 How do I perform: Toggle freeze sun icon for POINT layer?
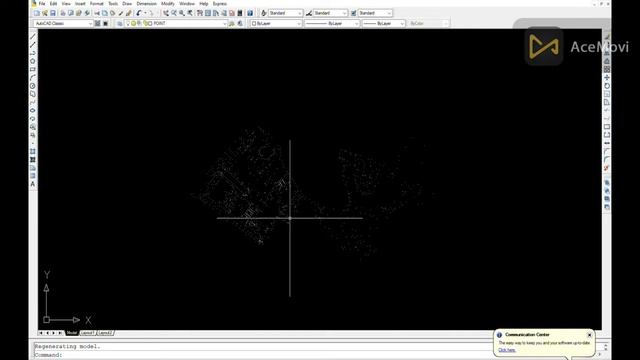(x=133, y=24)
